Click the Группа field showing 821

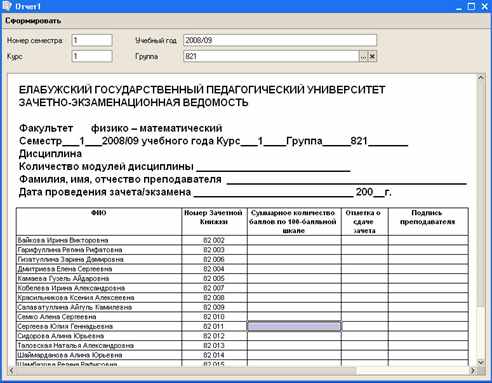(271, 56)
